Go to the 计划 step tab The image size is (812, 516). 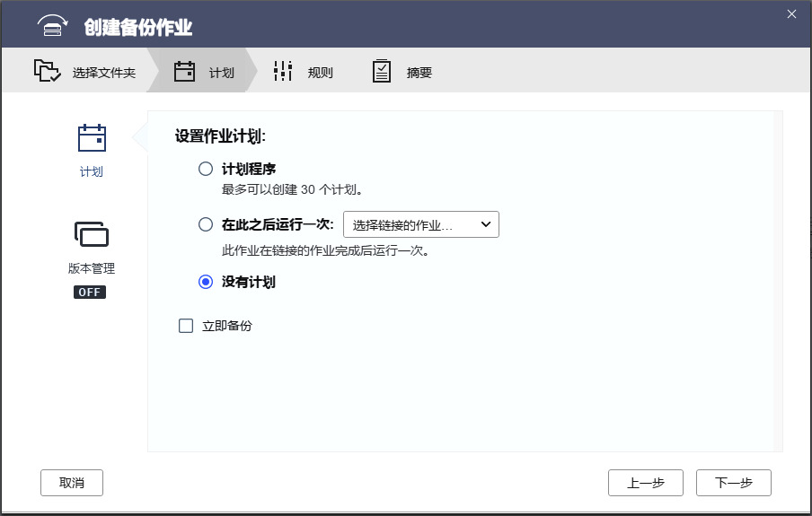[204, 71]
